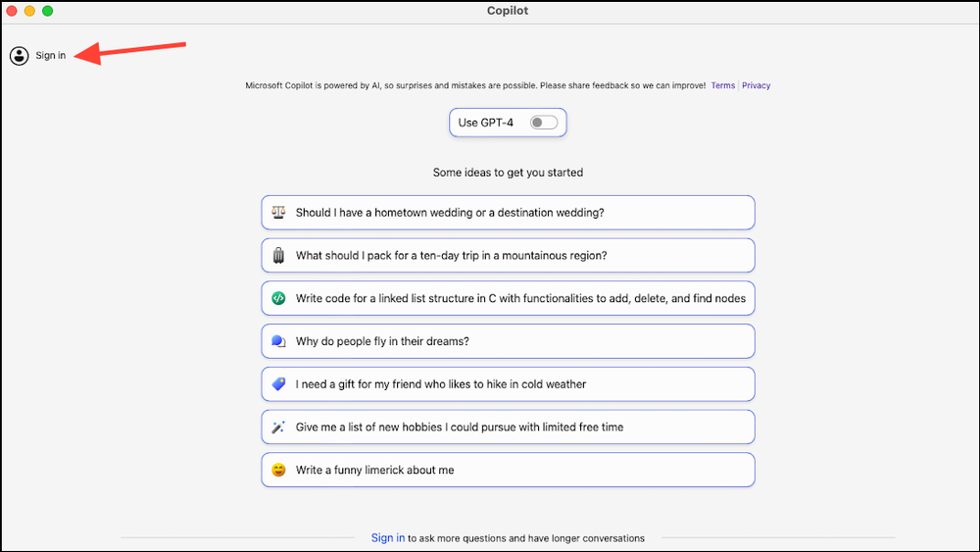Choose the ten-day mountainous trip packing prompt text

pos(451,255)
